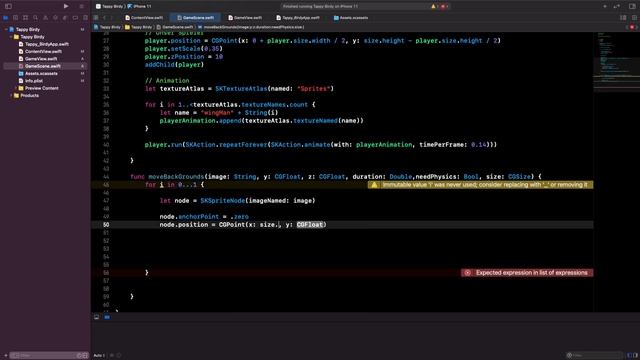Image resolution: width=640 pixels, height=360 pixels.
Task: Choose the Tappy Birdy scheme in the toolbar
Action: point(109,7)
